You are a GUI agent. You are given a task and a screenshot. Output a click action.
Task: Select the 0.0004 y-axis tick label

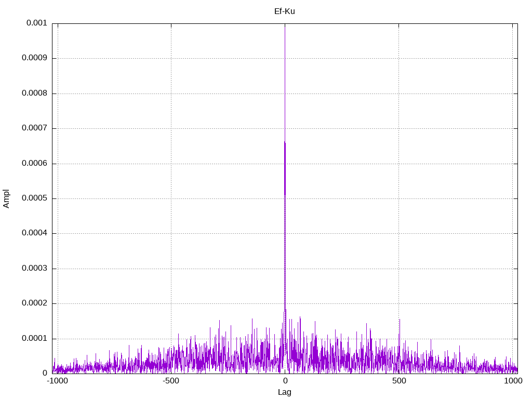click(34, 233)
